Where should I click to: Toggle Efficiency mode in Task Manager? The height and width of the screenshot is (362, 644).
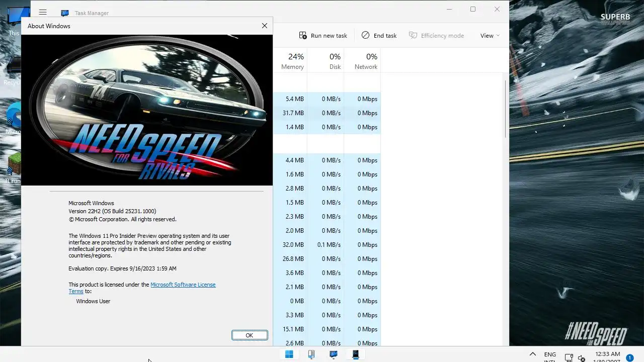[436, 36]
